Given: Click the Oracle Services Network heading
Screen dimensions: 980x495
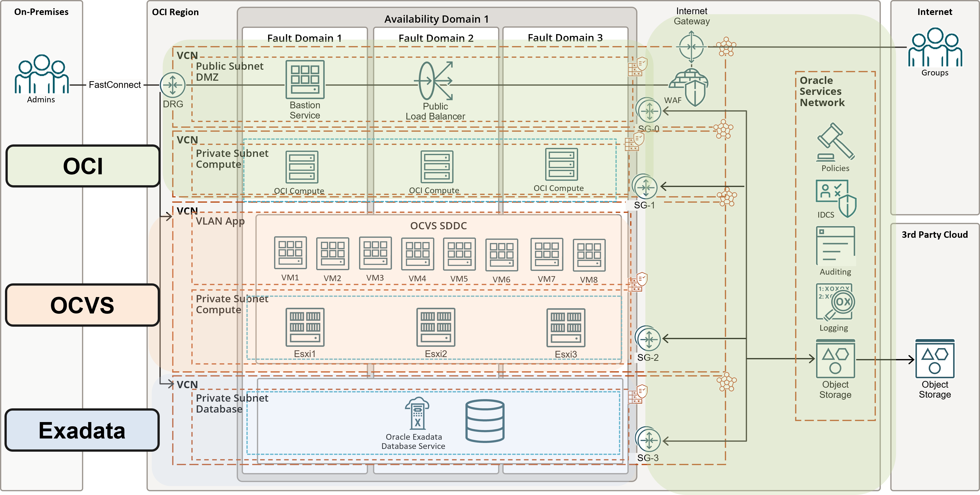Looking at the screenshot, I should [822, 91].
